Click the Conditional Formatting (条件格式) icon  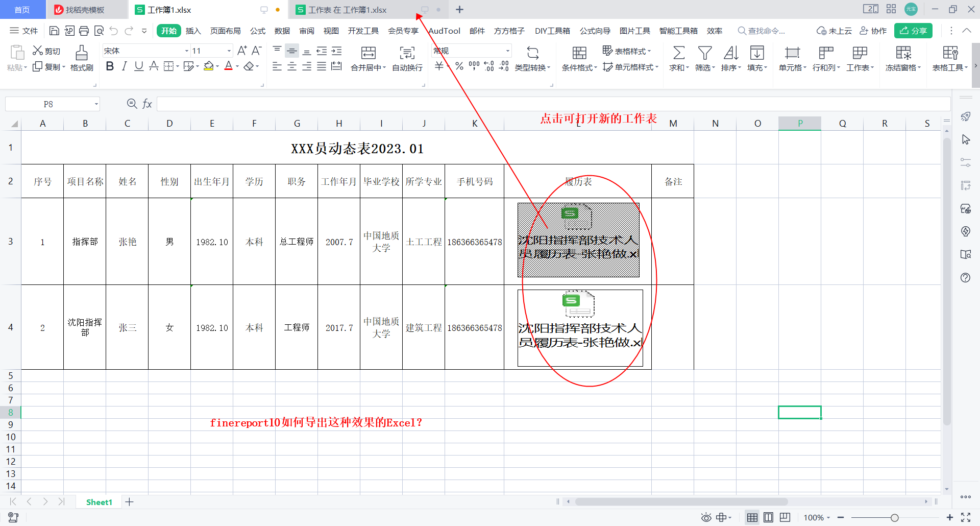[x=579, y=53]
